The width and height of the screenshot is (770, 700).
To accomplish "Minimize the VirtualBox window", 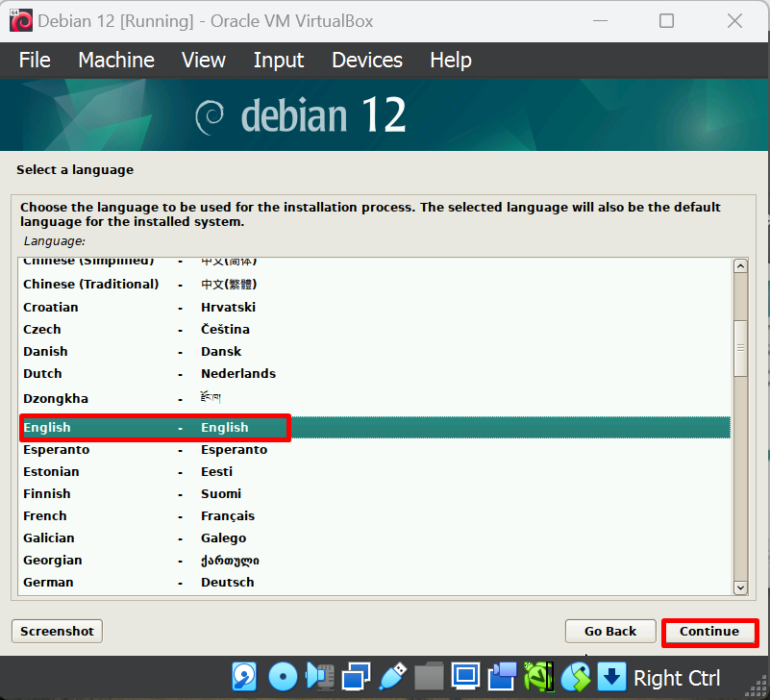I will click(x=600, y=20).
